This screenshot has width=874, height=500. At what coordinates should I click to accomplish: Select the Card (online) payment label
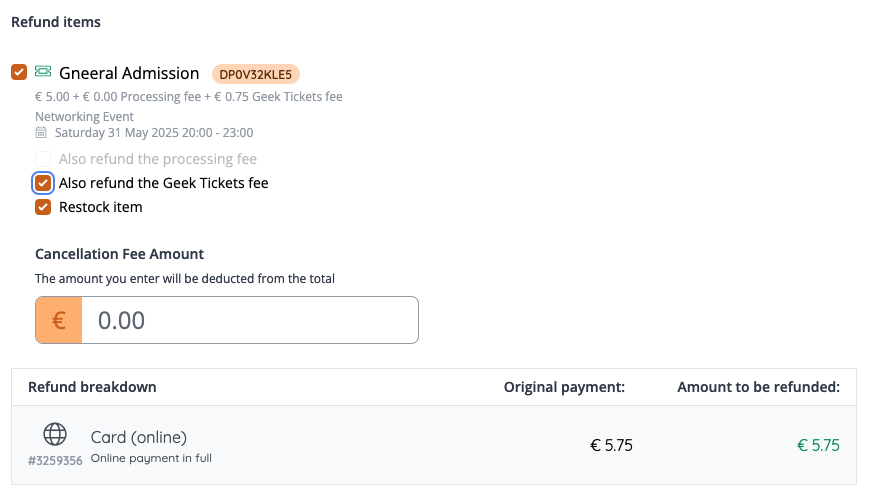click(139, 437)
